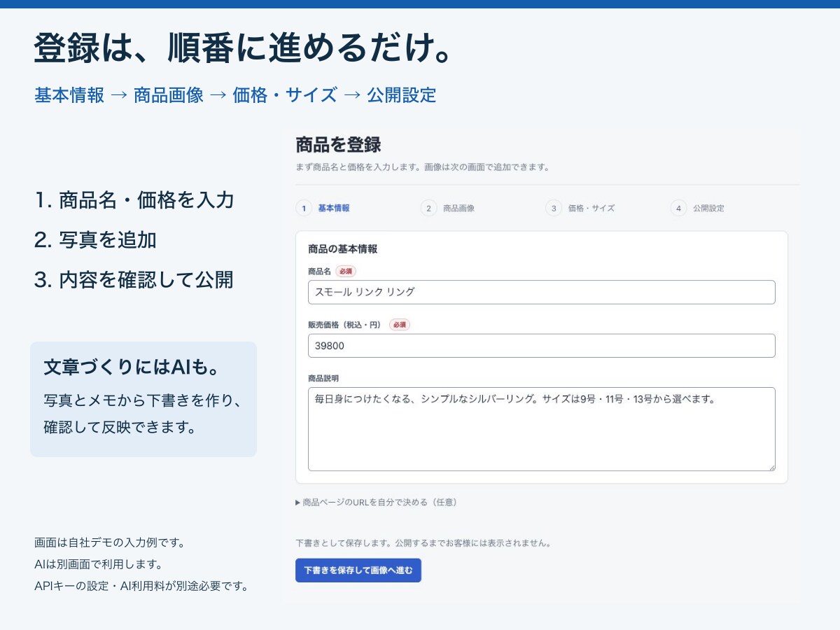Click subtitle まず商品名と価格を入力します。
This screenshot has height=630, width=840.
[360, 167]
